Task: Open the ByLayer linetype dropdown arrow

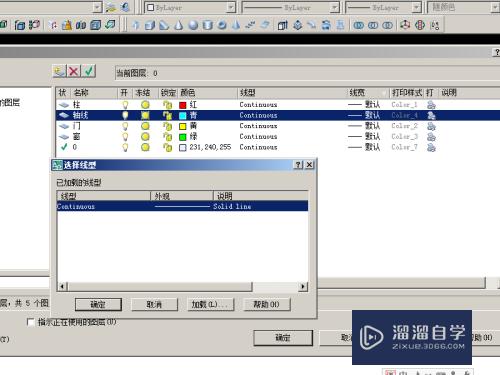Action: tap(334, 7)
